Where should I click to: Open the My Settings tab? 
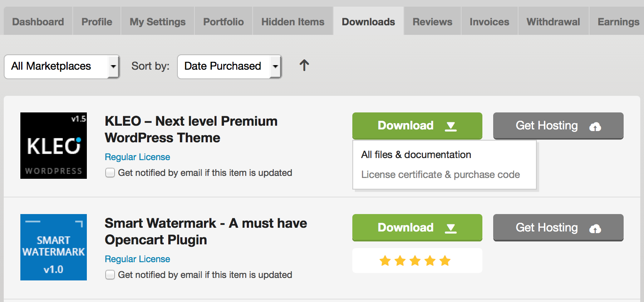pos(157,22)
